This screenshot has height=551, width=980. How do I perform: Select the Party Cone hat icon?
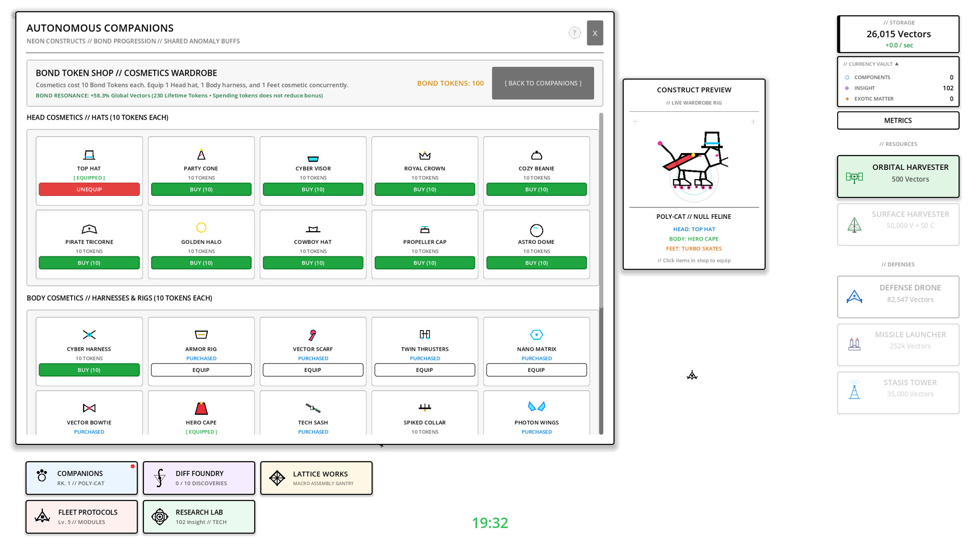[x=201, y=155]
